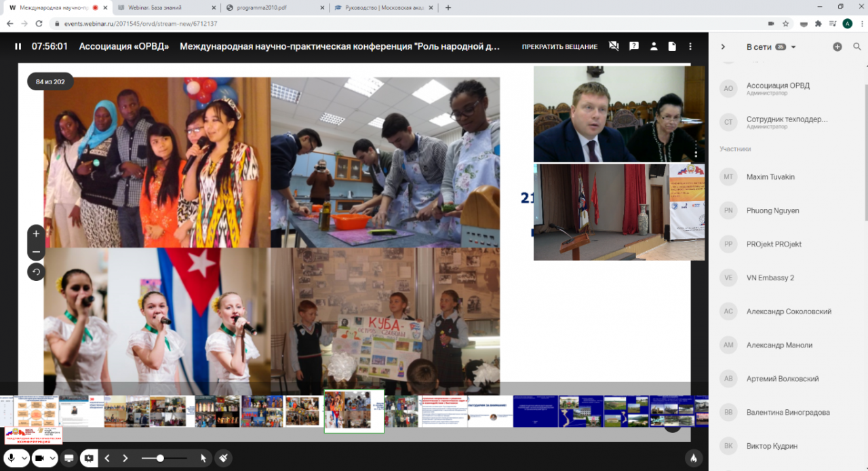Click the eraser brush clear tool

click(223, 458)
